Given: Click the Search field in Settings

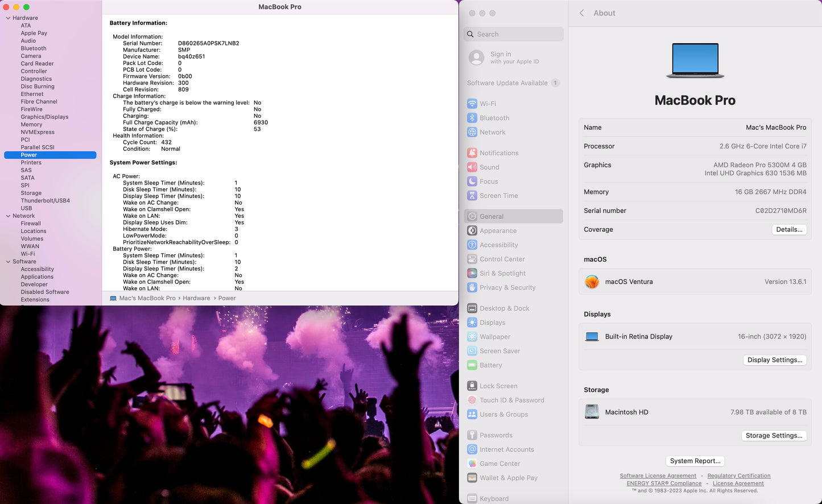Looking at the screenshot, I should [513, 34].
